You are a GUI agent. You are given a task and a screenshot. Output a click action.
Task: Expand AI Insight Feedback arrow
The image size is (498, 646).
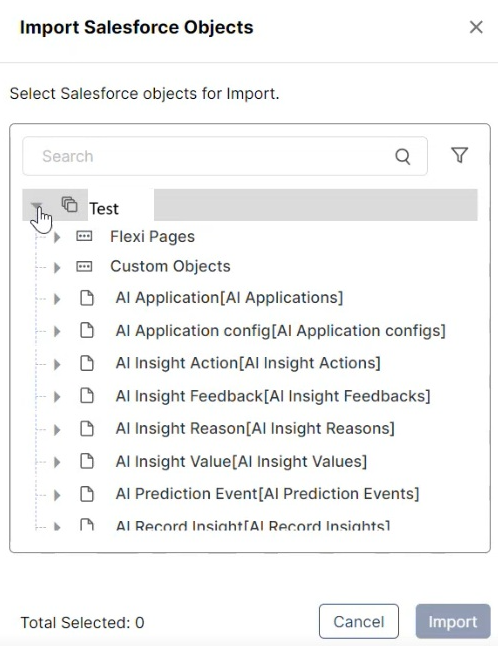click(x=57, y=397)
